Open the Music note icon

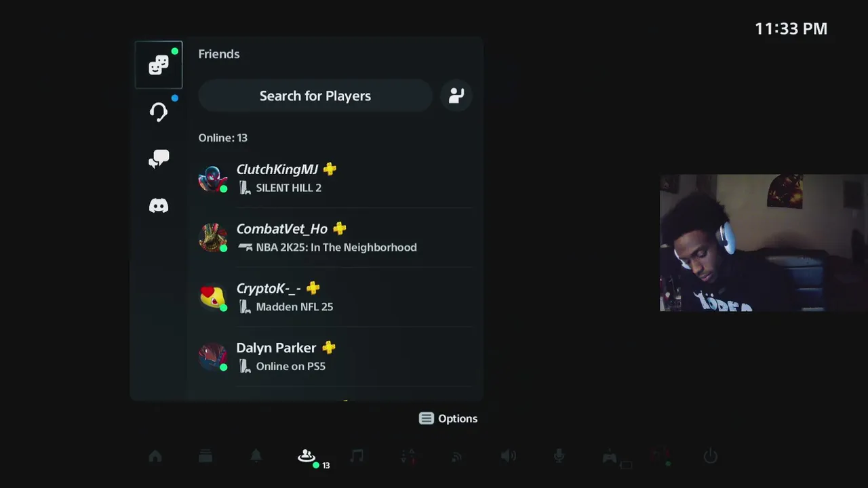[357, 456]
